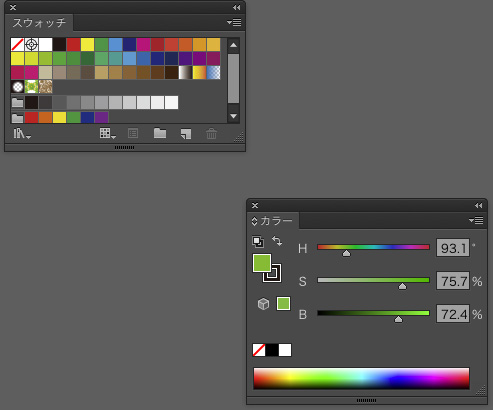The image size is (493, 410).
Task: Create a New Color Group folder icon
Action: [x=160, y=133]
